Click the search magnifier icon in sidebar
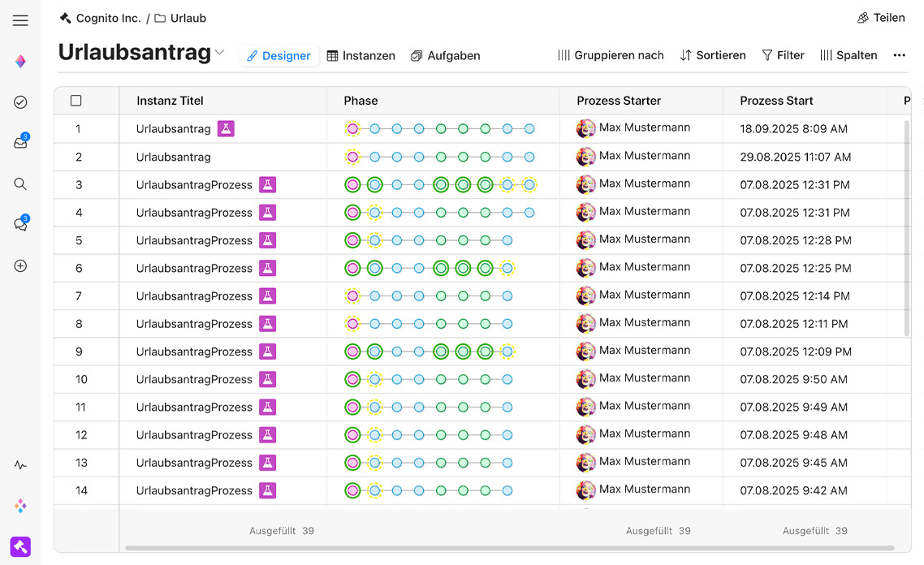The width and height of the screenshot is (924, 565). [x=20, y=184]
